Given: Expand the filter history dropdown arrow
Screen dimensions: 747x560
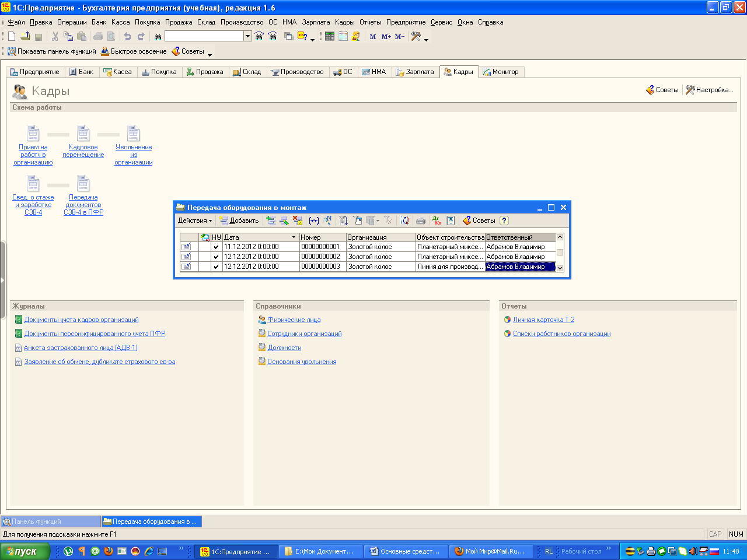Looking at the screenshot, I should click(378, 220).
